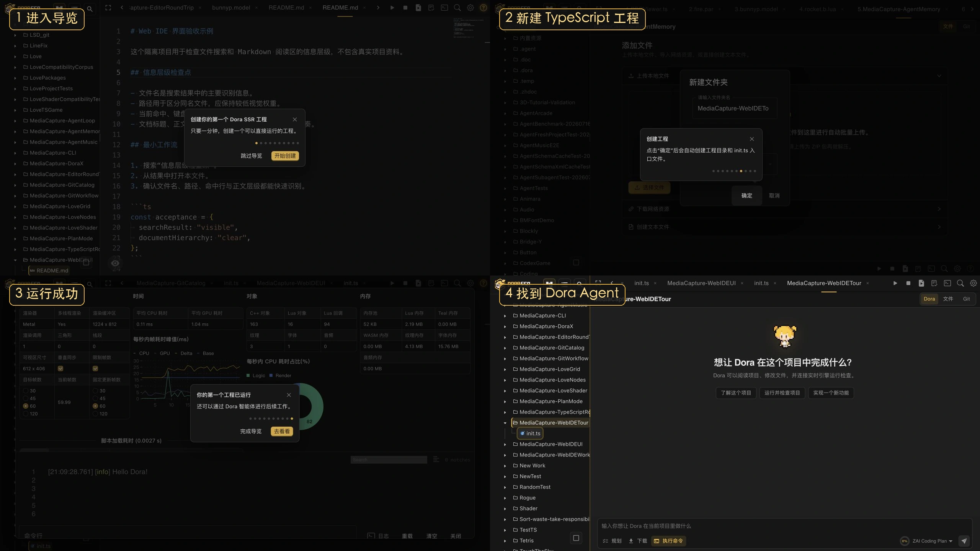Click the folder name field in panel 2
980x551 pixels.
[735, 108]
